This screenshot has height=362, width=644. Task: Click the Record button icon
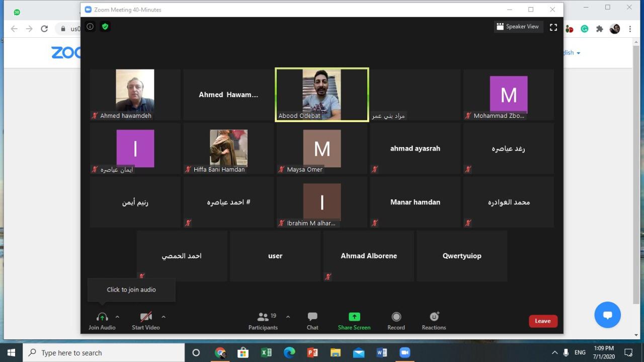[396, 317]
